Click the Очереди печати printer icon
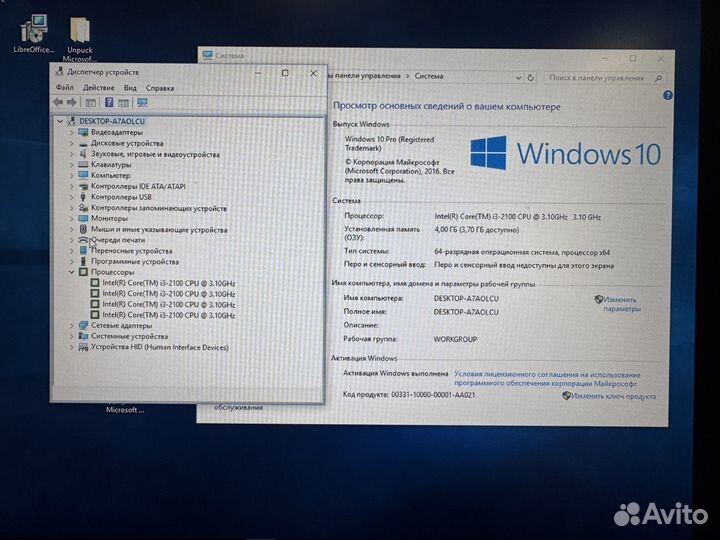This screenshot has width=720, height=540. (x=83, y=240)
